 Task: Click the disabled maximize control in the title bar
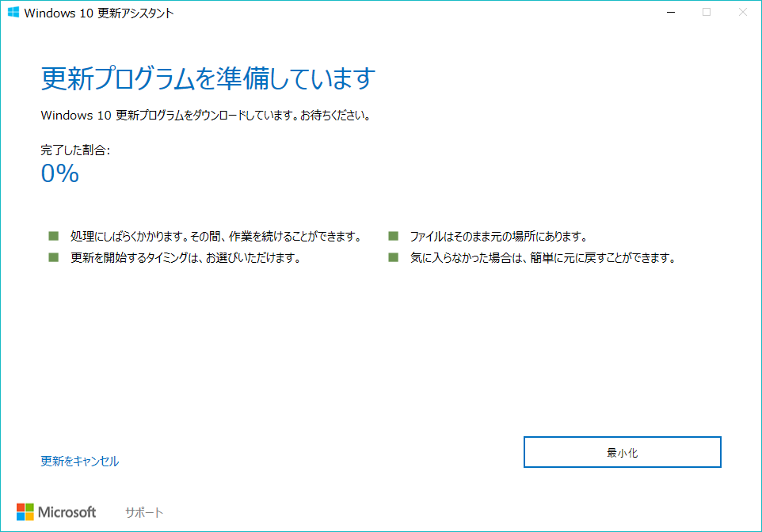pos(705,12)
